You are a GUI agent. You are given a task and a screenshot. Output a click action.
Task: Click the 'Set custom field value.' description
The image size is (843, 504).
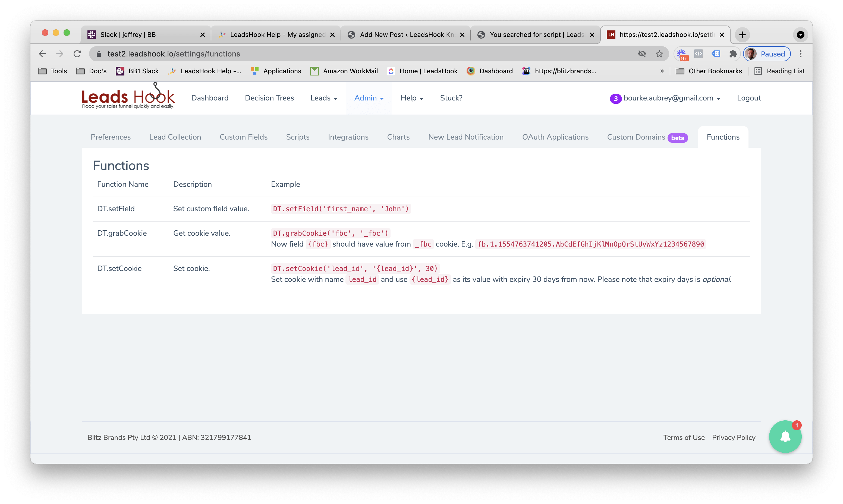[x=211, y=209]
